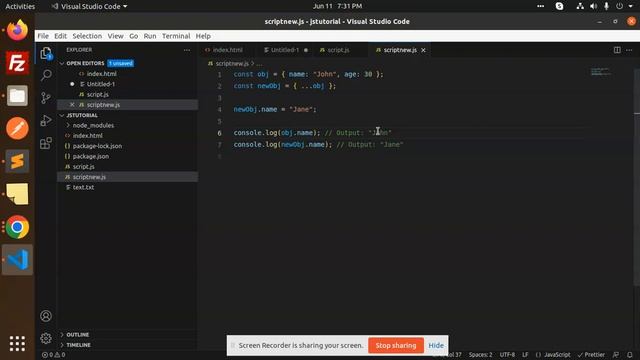Show errors and warnings in status bar
This screenshot has width=640, height=360.
[x=53, y=355]
